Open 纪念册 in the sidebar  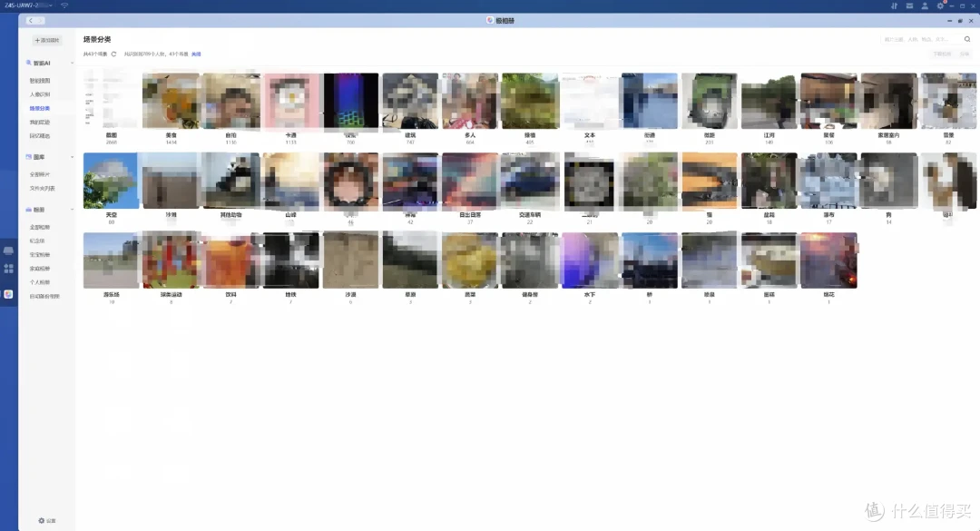coord(37,241)
